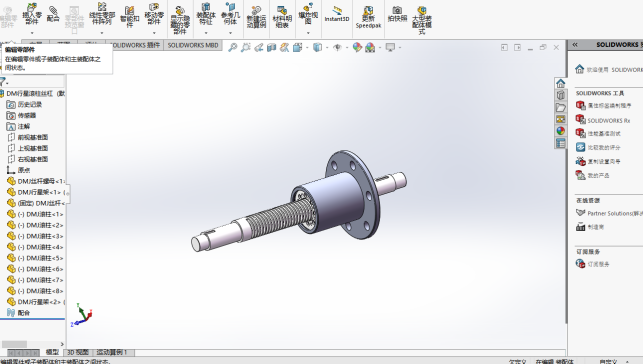Viewport: 643px width, 364px height.
Task: Select the Move Component (移动零部件) tool
Action: 154,14
